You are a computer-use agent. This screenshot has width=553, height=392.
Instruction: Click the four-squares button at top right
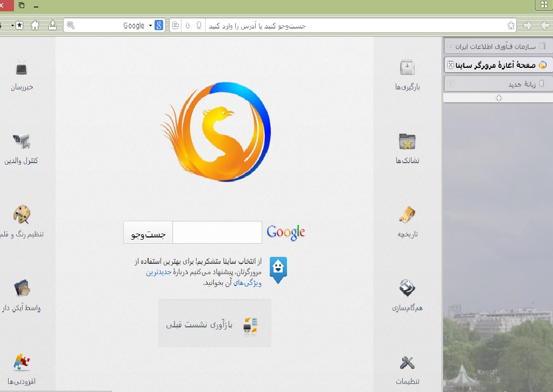[x=543, y=5]
